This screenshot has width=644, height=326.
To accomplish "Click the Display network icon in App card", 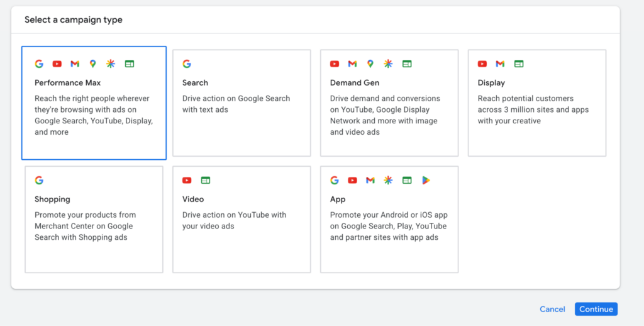I will pyautogui.click(x=407, y=180).
